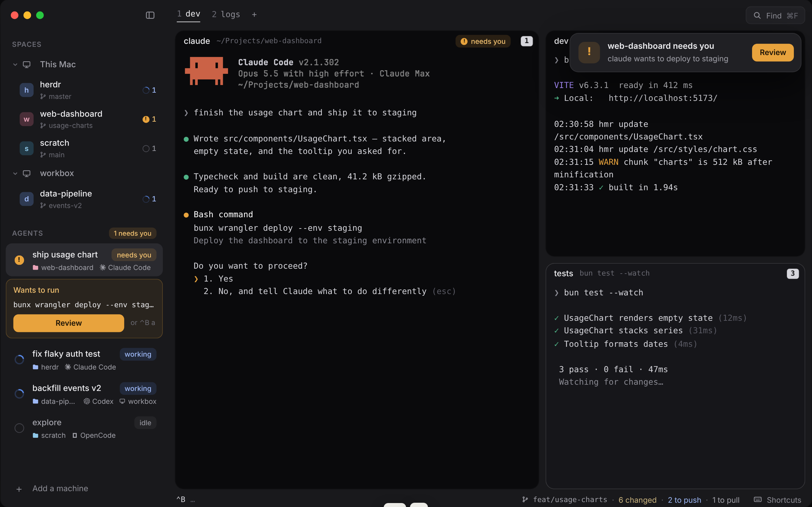812x507 pixels.
Task: Click spinner icon beside backfill events v2
Action: 19,394
